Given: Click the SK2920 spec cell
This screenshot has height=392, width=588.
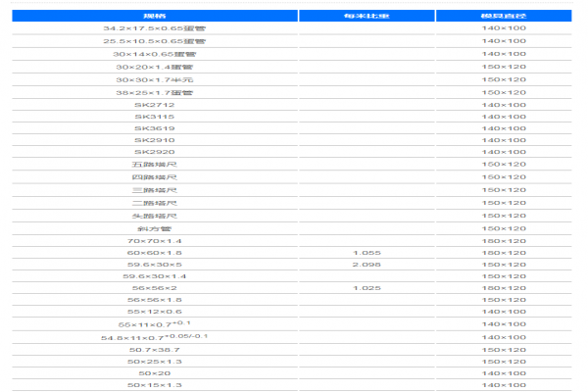Looking at the screenshot, I should (155, 152).
